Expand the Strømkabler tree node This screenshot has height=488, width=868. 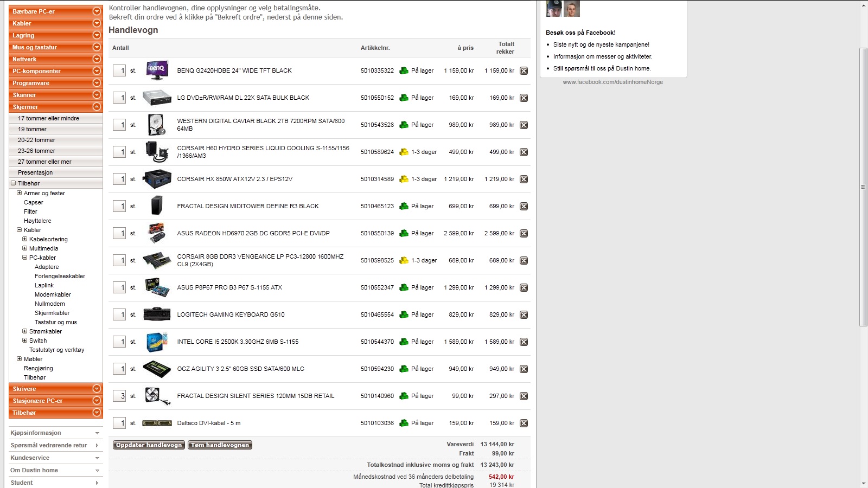tap(24, 331)
